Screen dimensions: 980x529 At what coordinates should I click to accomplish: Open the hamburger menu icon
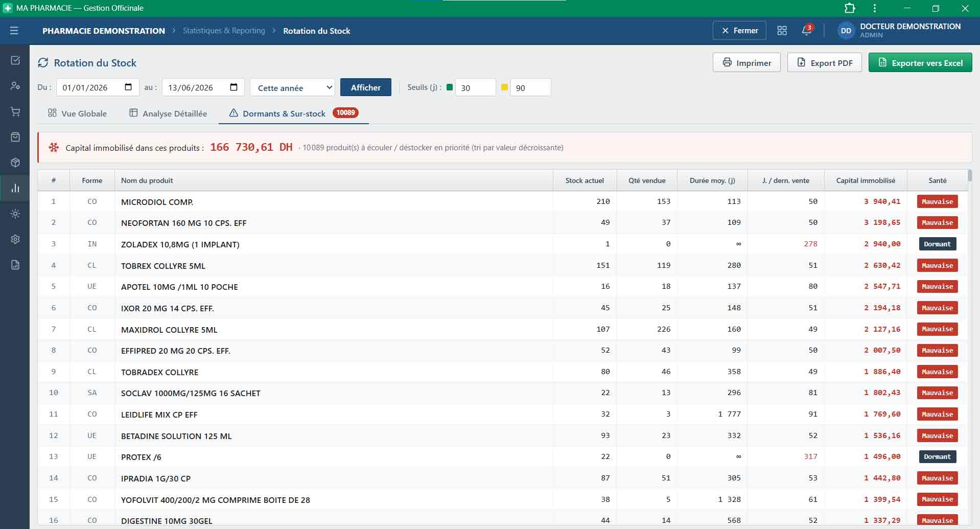click(x=14, y=31)
